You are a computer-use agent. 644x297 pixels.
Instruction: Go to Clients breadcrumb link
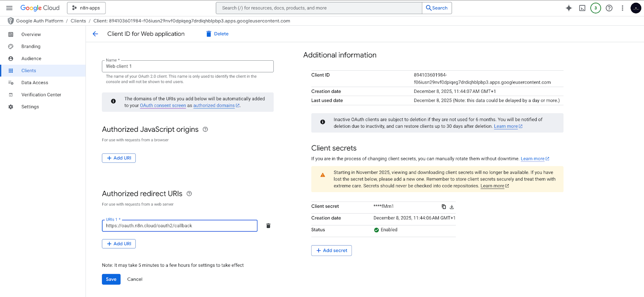tap(78, 21)
